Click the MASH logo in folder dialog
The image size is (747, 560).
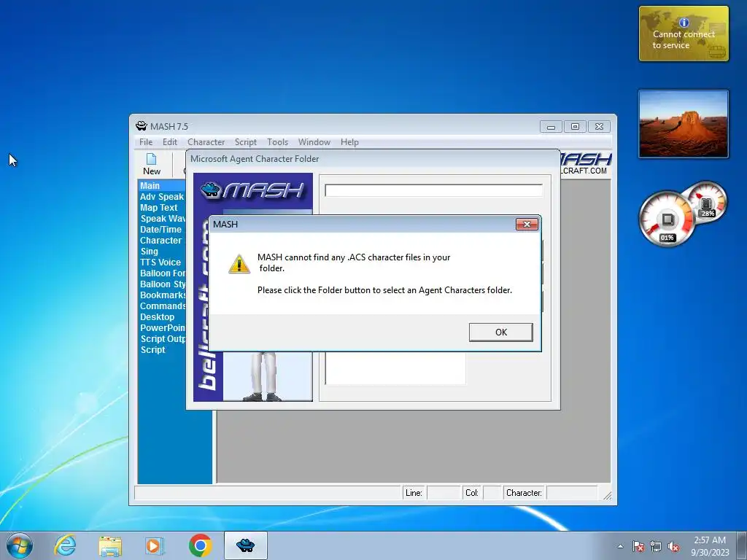252,190
